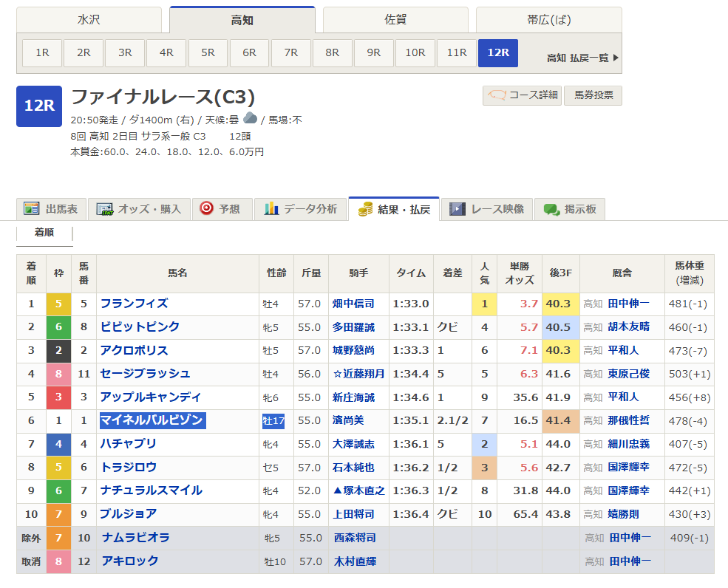
Task: Open trainer 那俄性哲 profile
Action: tap(629, 420)
